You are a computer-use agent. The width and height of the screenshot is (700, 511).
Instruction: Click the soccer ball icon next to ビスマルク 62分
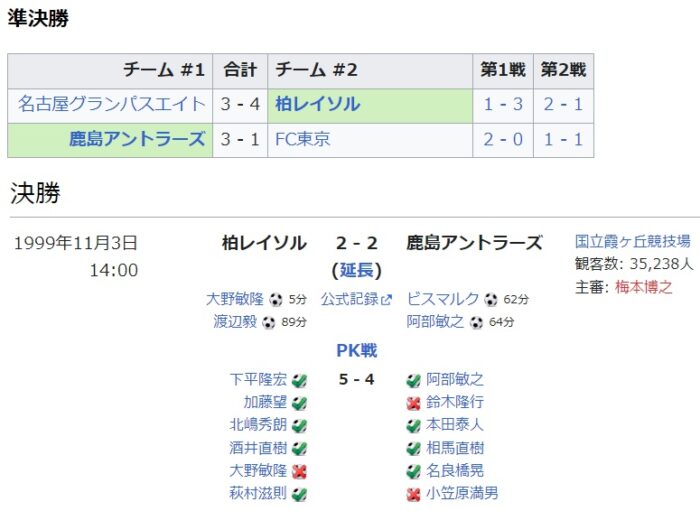pyautogui.click(x=491, y=299)
